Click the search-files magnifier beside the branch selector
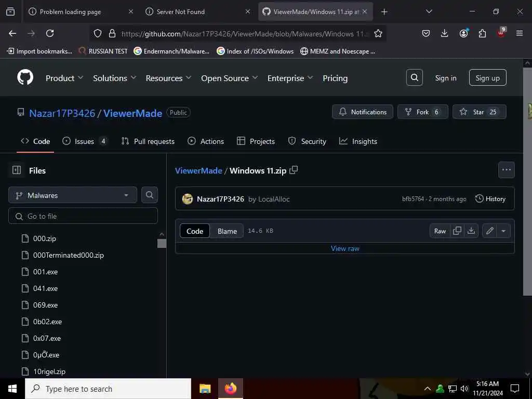Image resolution: width=532 pixels, height=399 pixels. pos(150,195)
